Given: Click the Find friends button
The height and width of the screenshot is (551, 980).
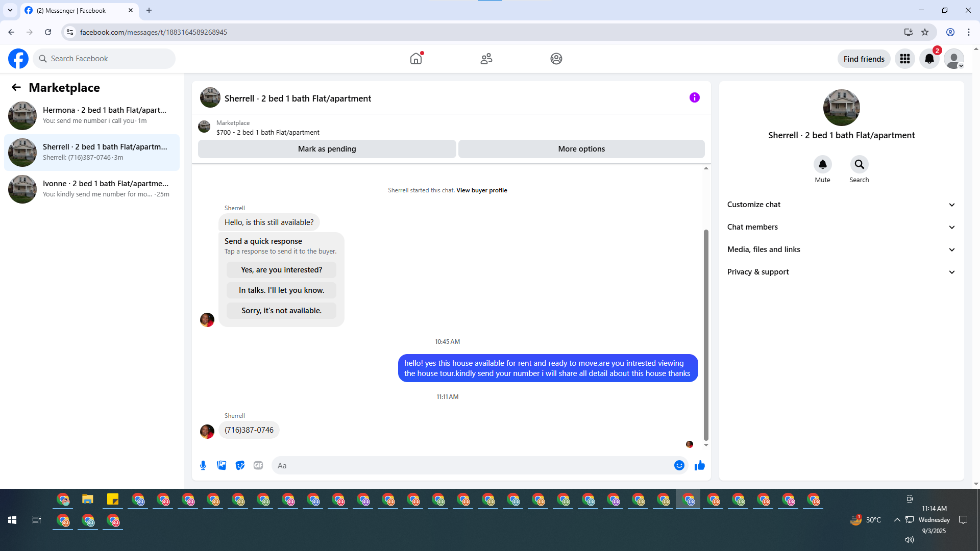Looking at the screenshot, I should [864, 59].
